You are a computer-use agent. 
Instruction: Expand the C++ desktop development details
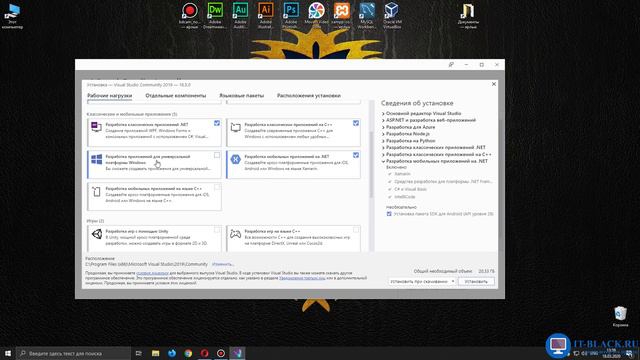point(383,155)
